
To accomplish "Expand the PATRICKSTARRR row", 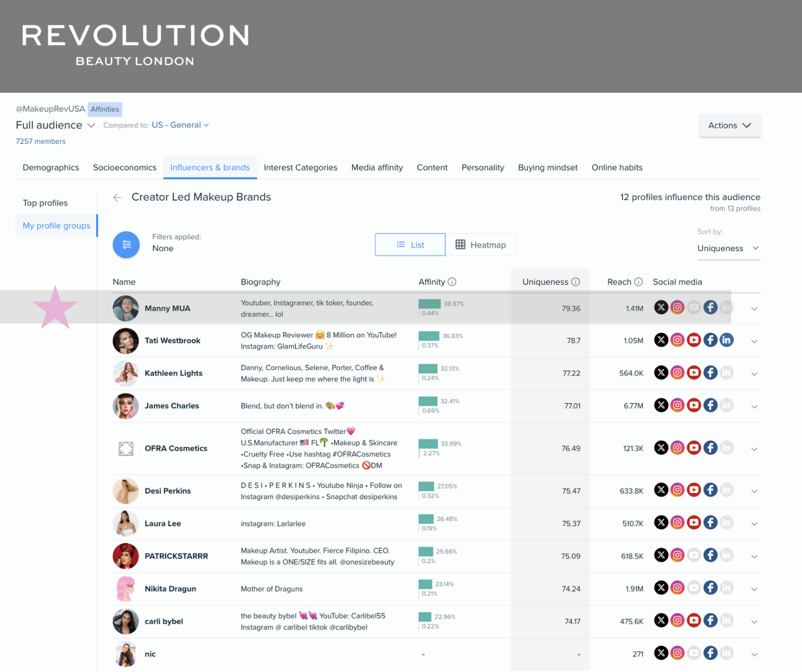I will pyautogui.click(x=754, y=556).
